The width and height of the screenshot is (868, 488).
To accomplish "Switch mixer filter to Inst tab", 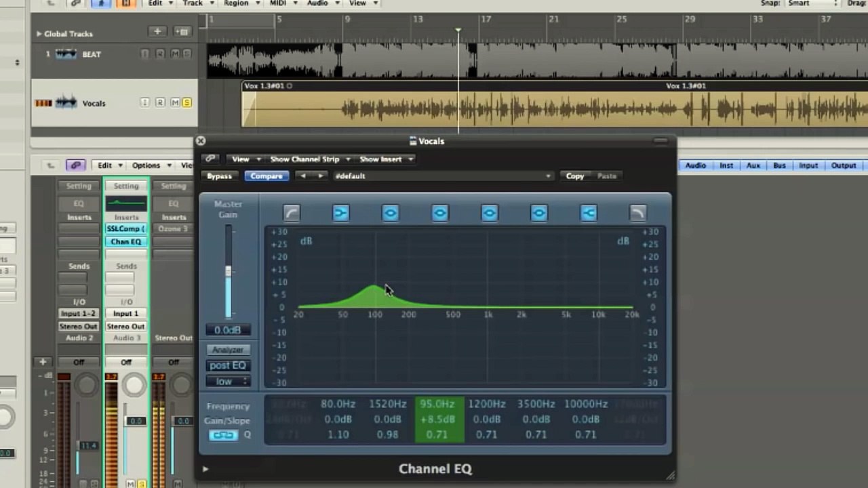I will click(726, 165).
